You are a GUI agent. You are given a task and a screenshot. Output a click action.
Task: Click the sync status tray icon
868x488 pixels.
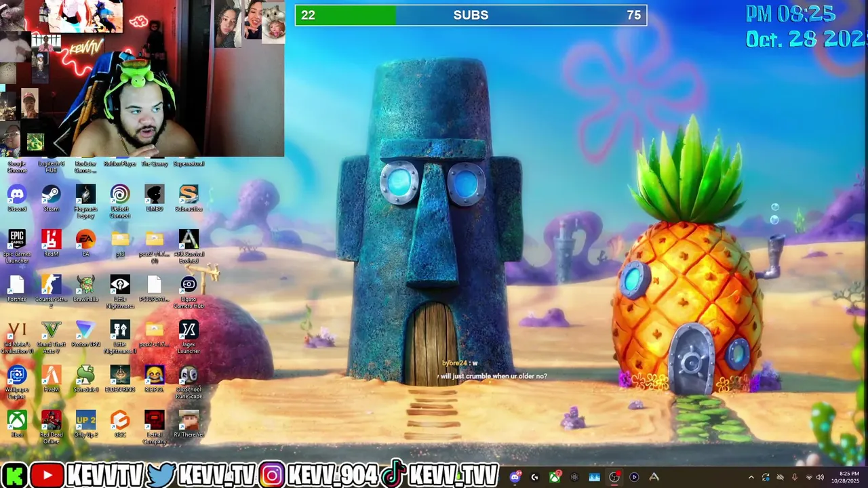pos(766,477)
